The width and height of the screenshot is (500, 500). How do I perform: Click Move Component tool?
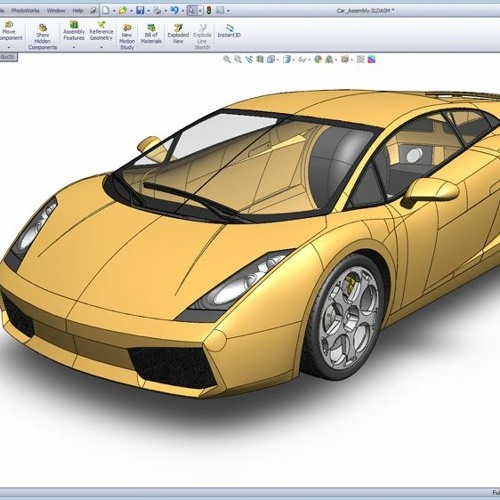tap(9, 31)
